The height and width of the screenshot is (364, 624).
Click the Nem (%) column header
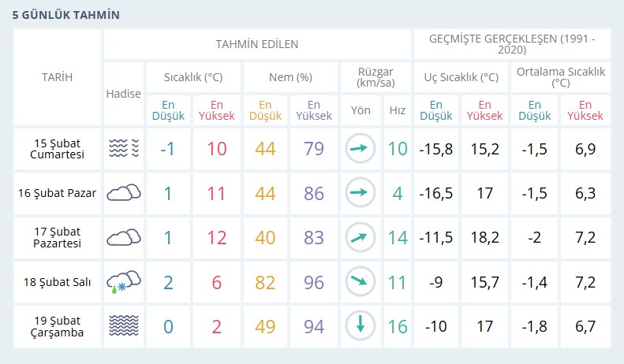(x=289, y=77)
